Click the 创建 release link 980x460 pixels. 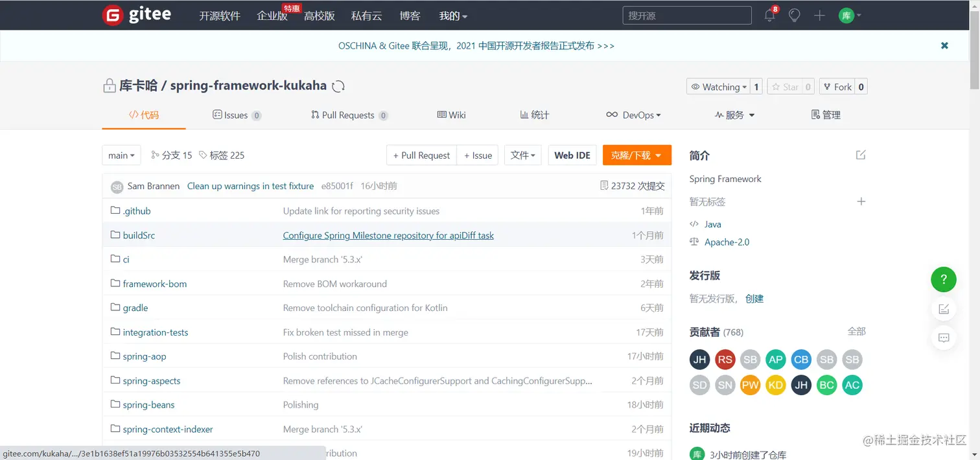tap(754, 299)
